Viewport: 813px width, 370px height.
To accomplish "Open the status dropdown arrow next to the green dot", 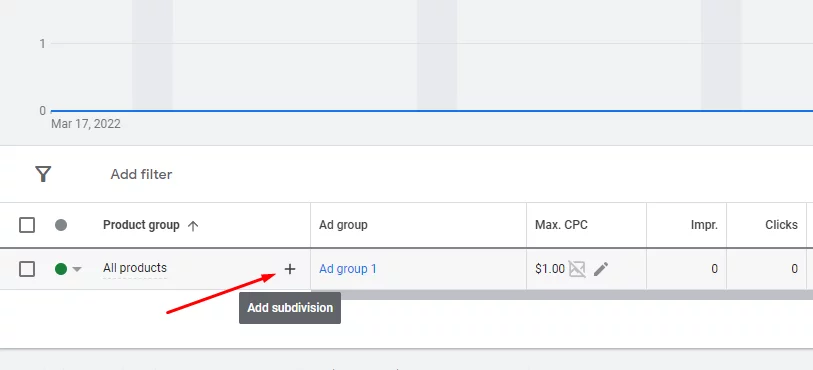I will coord(77,269).
